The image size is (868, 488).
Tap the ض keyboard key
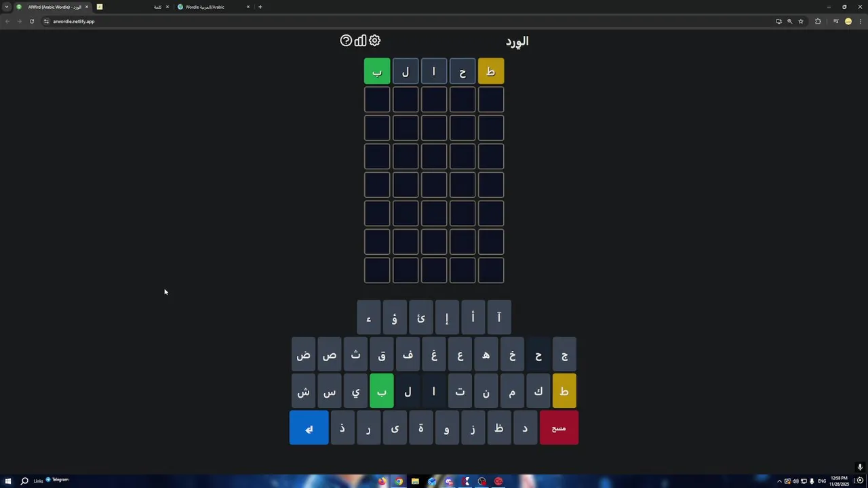[x=303, y=354]
